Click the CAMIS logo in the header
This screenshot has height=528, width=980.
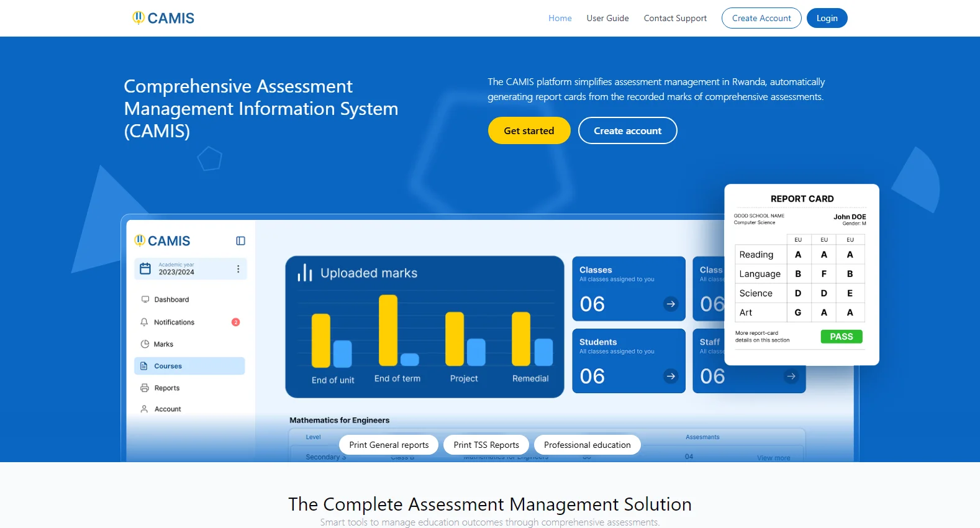[x=163, y=18]
